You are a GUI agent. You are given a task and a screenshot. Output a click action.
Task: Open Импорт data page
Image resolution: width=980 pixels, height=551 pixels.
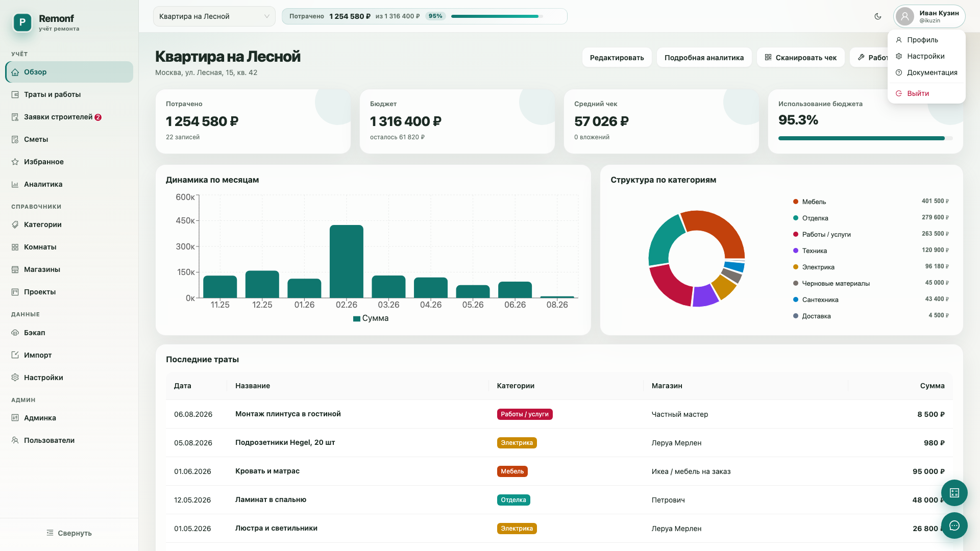click(69, 355)
